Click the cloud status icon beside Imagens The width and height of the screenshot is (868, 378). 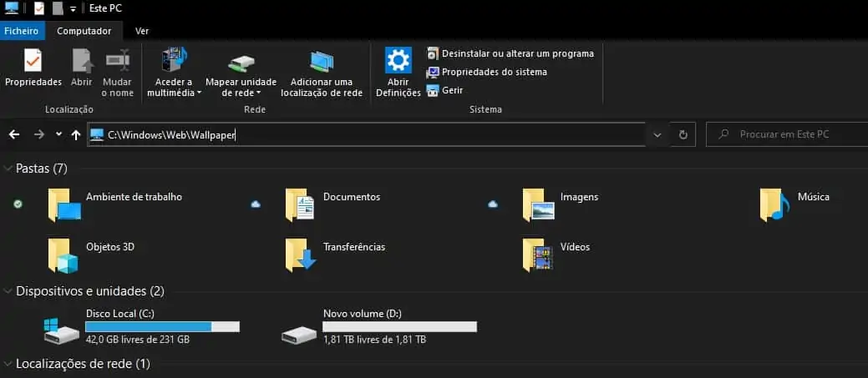[x=493, y=204]
